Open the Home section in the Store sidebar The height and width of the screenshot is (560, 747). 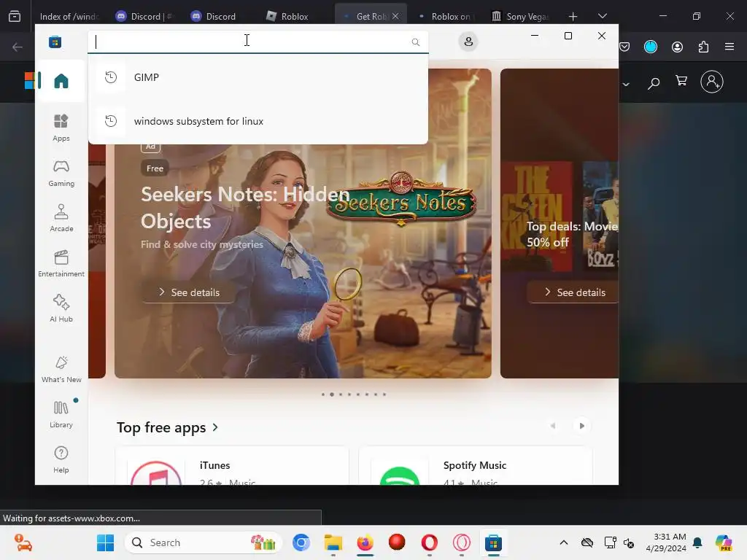click(61, 81)
